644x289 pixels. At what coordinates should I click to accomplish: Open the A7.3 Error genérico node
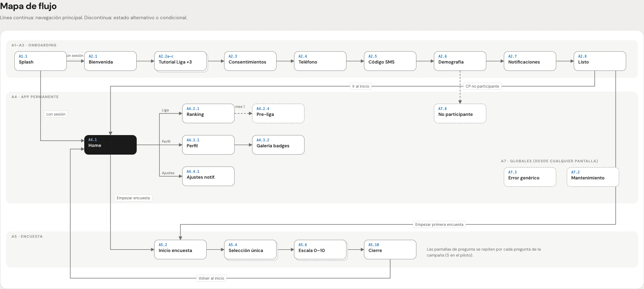tap(530, 177)
